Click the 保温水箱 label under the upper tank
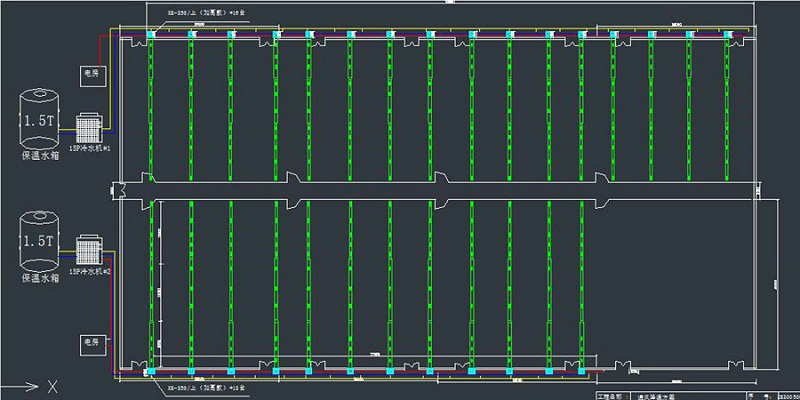800x400 pixels. (x=40, y=157)
